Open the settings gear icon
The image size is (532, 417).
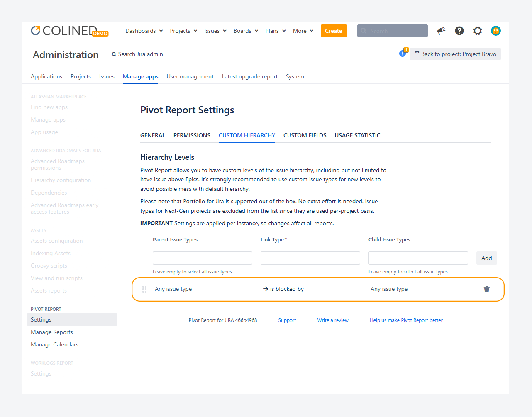point(478,31)
